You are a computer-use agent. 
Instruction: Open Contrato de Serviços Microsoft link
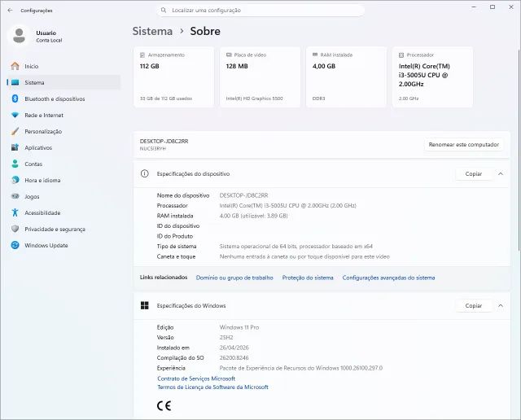(x=196, y=378)
